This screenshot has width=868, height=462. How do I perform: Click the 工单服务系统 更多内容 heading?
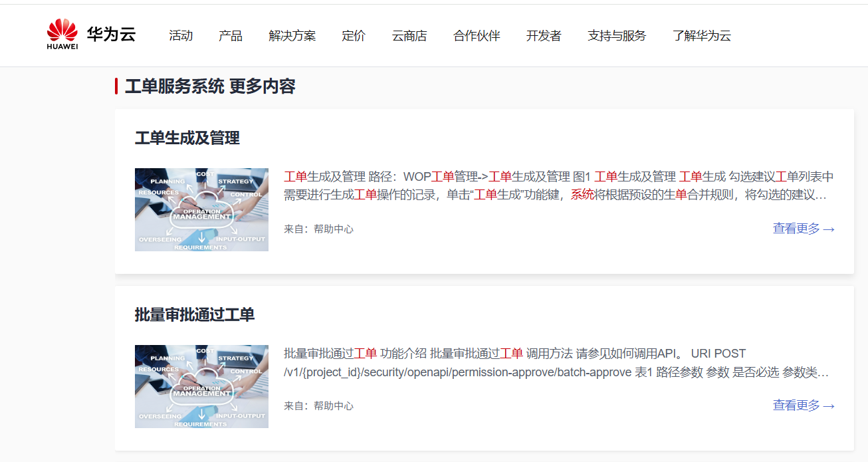210,86
